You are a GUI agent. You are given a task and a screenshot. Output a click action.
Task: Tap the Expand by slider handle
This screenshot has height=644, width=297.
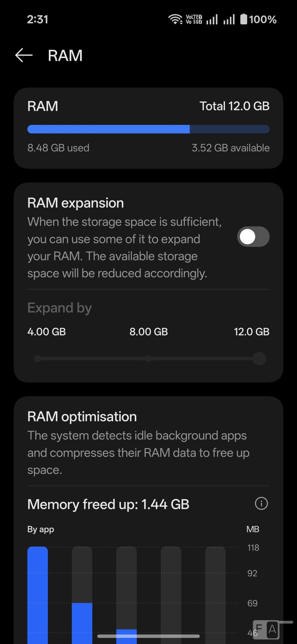tap(259, 358)
